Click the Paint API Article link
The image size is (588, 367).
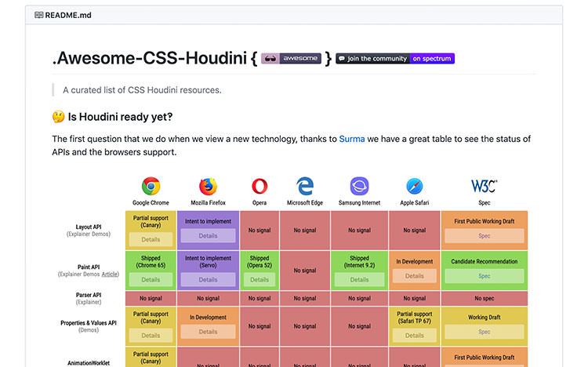click(x=110, y=274)
